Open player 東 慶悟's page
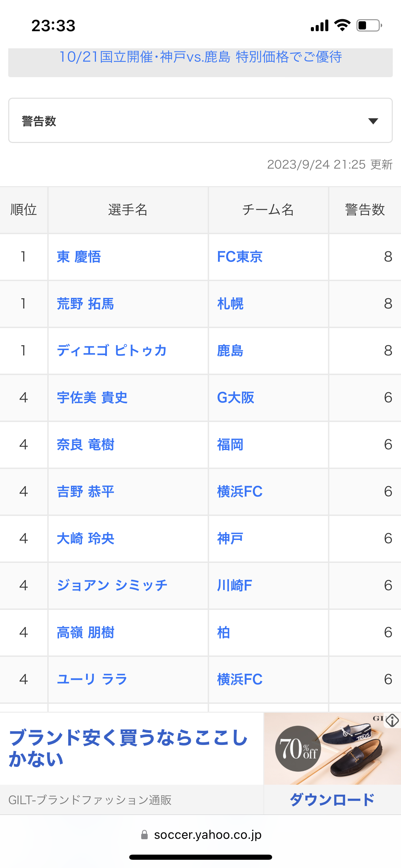This screenshot has height=868, width=401. coord(79,257)
